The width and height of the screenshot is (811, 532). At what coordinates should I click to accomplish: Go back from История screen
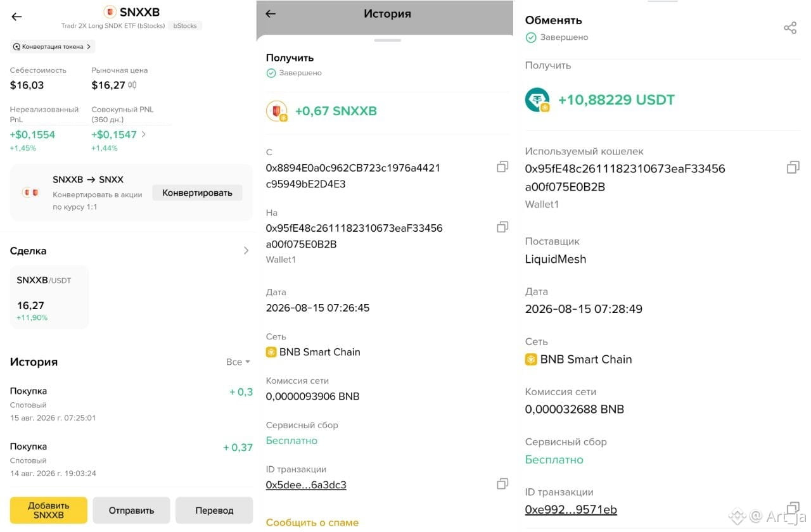(x=271, y=14)
